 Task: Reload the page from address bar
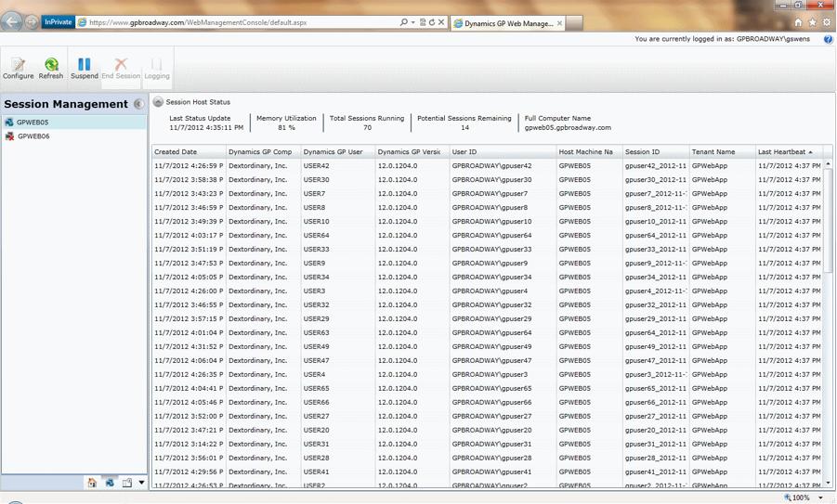click(x=432, y=22)
